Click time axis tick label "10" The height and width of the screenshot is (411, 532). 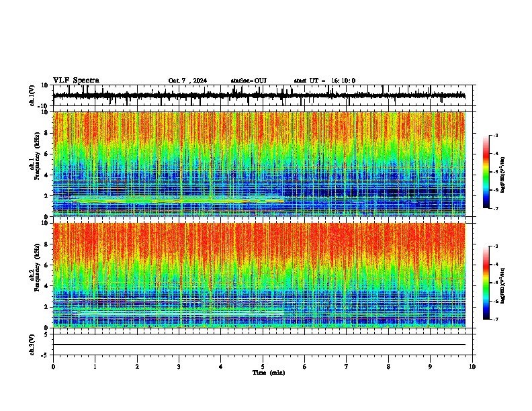coord(472,367)
